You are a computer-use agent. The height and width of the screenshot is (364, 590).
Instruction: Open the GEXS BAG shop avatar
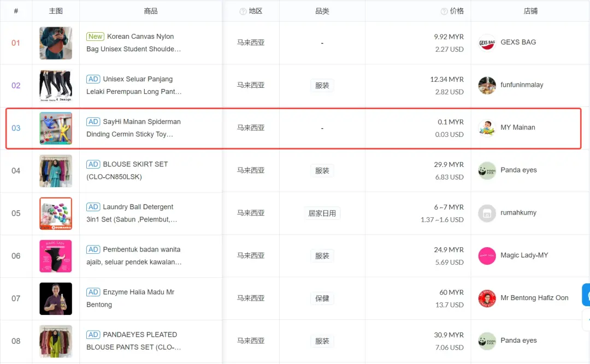(487, 43)
